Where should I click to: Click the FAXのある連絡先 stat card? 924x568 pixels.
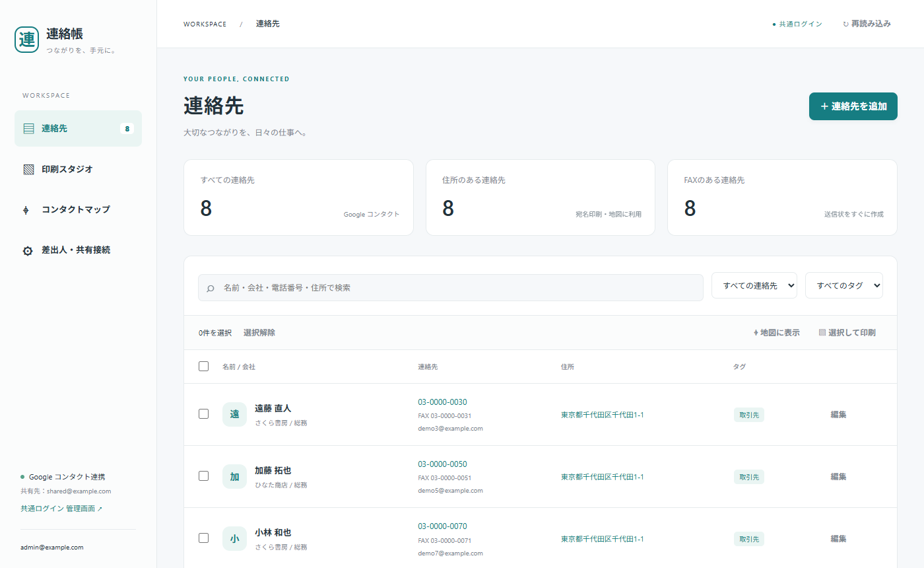[782, 197]
